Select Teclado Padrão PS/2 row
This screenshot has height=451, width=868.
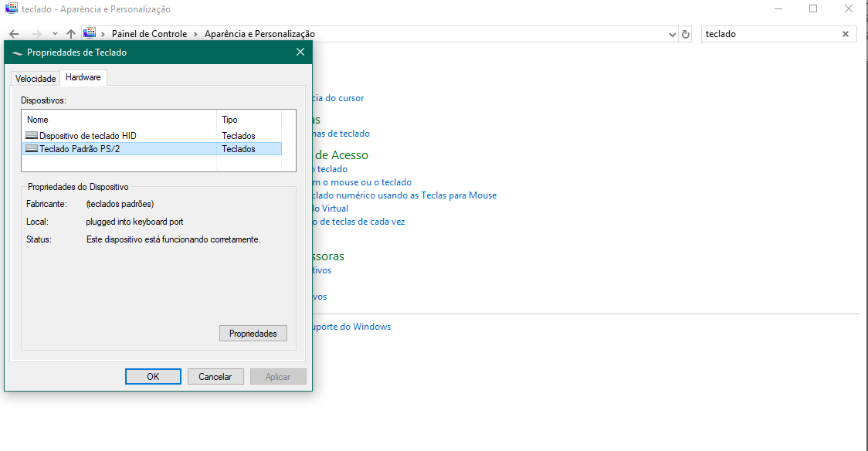coord(151,149)
